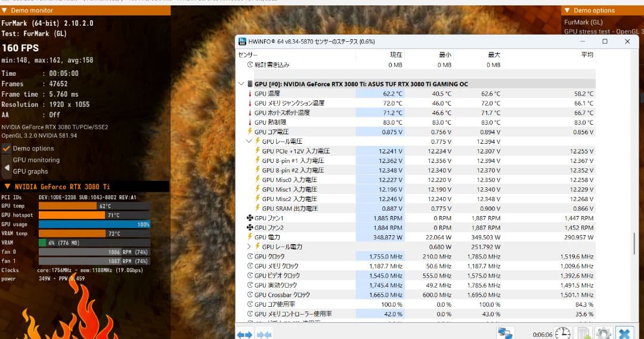Click the 最小 column header
Image resolution: width=644 pixels, height=339 pixels.
click(x=445, y=55)
